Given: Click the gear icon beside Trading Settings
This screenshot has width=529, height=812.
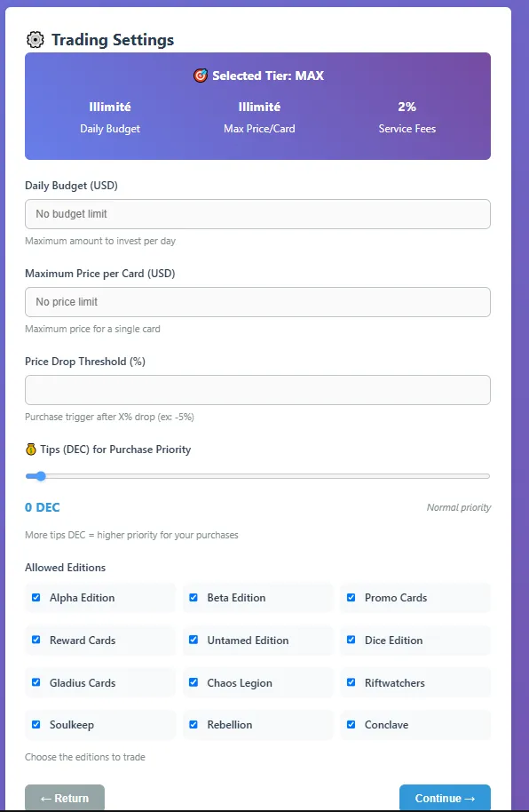Looking at the screenshot, I should pos(36,40).
